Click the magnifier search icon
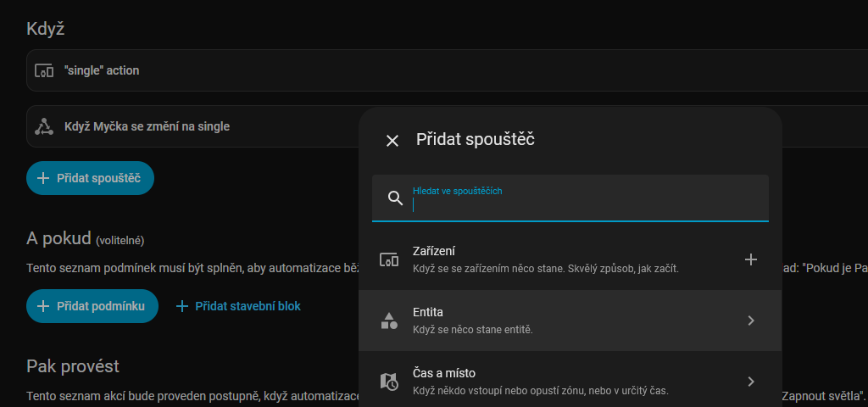The width and height of the screenshot is (868, 407). click(x=395, y=198)
